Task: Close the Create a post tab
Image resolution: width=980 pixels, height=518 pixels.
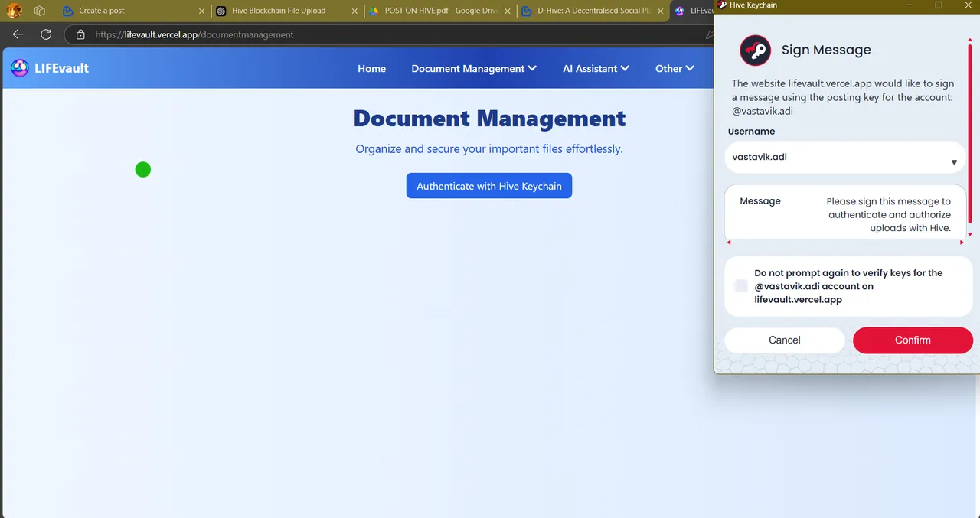Action: coord(201,11)
